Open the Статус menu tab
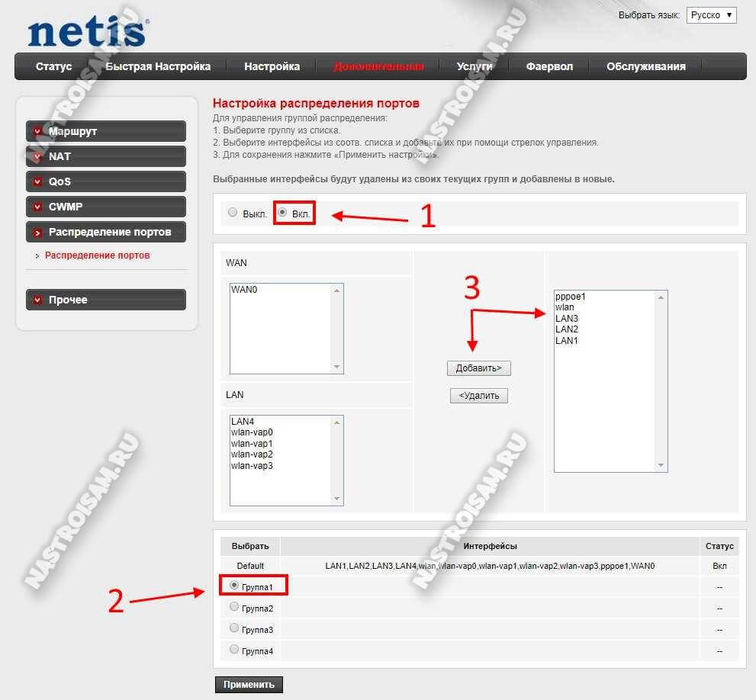 click(53, 66)
